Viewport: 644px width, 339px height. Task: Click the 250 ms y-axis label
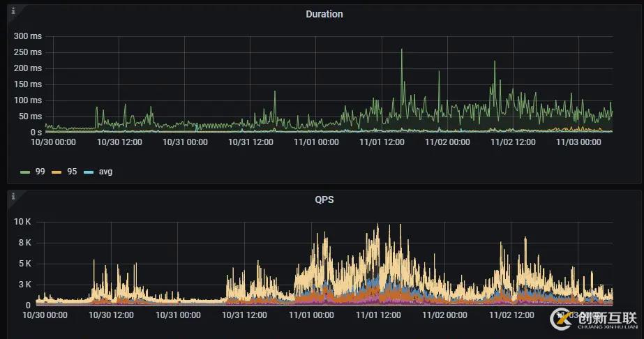pos(27,52)
